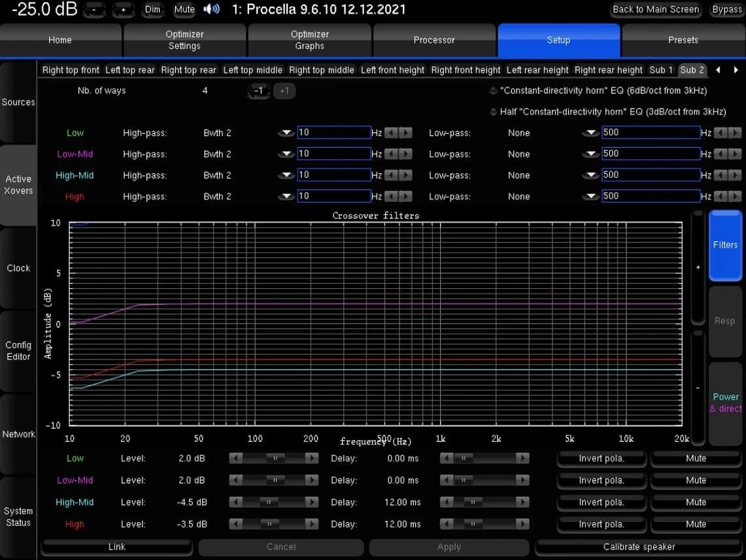746x560 pixels.
Task: Mute the system from the top bar
Action: (x=184, y=9)
